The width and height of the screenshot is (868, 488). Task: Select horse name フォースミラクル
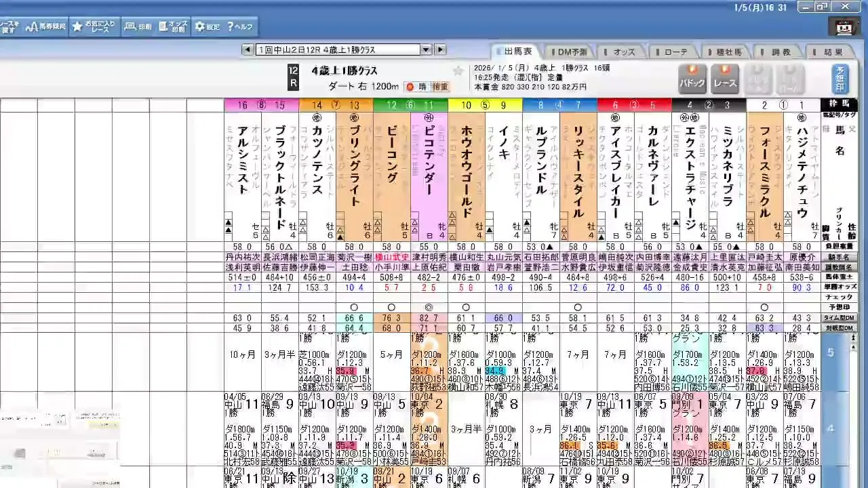(x=764, y=171)
